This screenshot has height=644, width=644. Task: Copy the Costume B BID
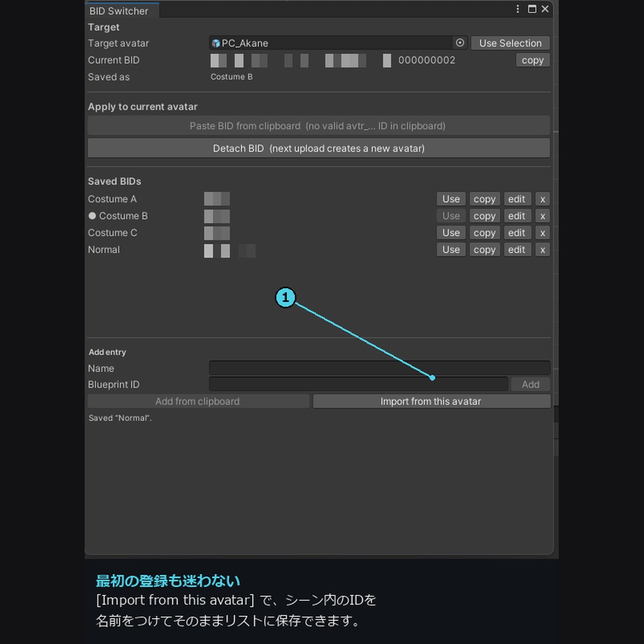tap(484, 216)
